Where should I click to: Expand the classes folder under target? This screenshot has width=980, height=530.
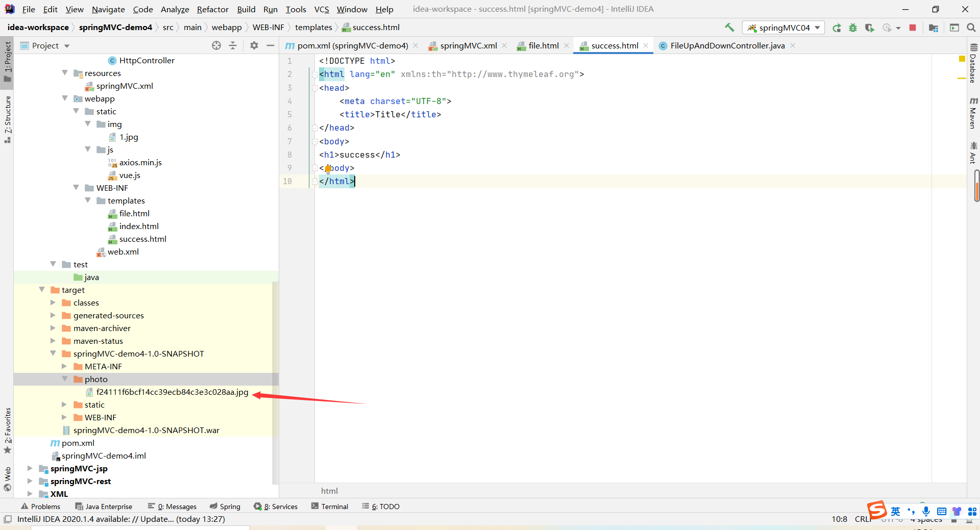tap(53, 302)
